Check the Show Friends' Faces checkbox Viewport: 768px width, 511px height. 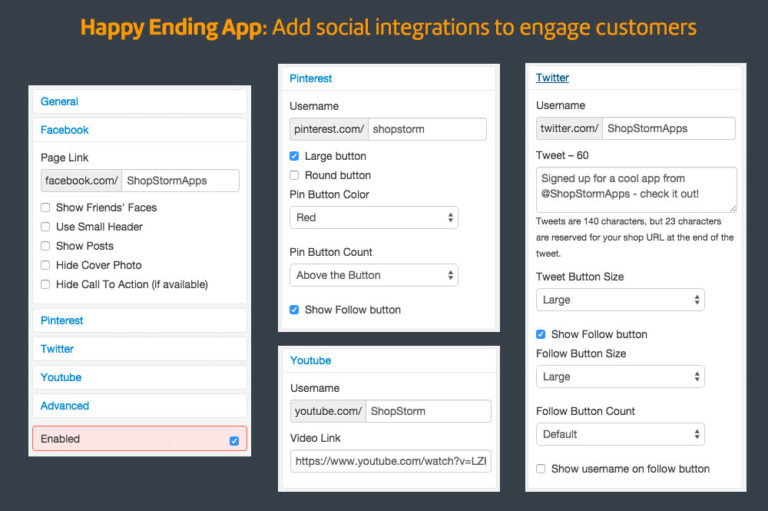click(46, 208)
